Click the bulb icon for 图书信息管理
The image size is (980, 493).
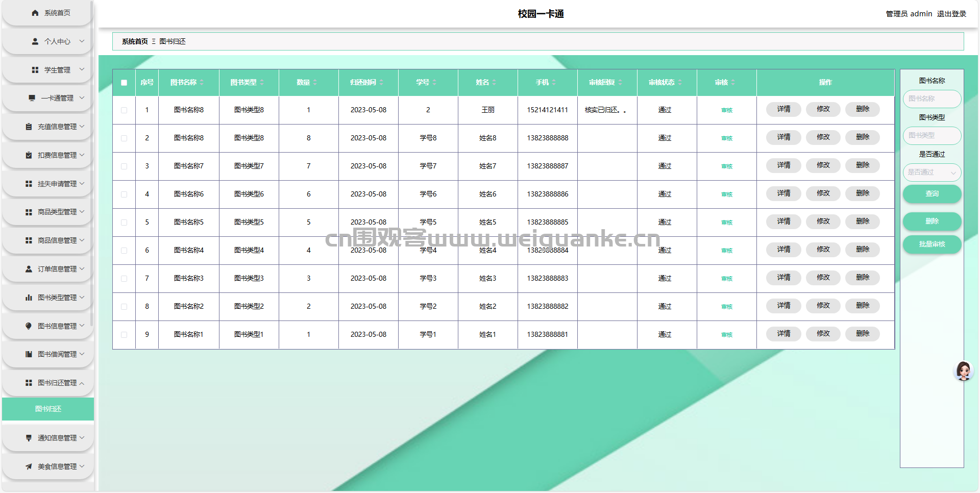(29, 326)
